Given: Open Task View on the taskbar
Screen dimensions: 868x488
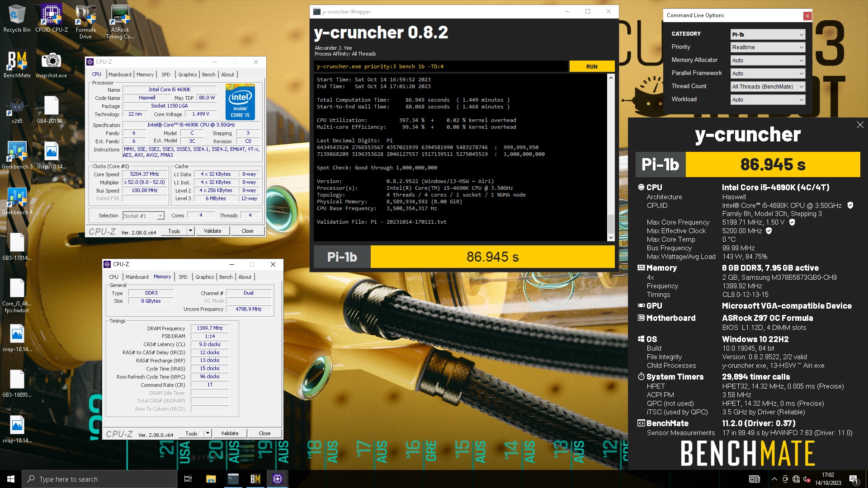Looking at the screenshot, I should [x=188, y=479].
